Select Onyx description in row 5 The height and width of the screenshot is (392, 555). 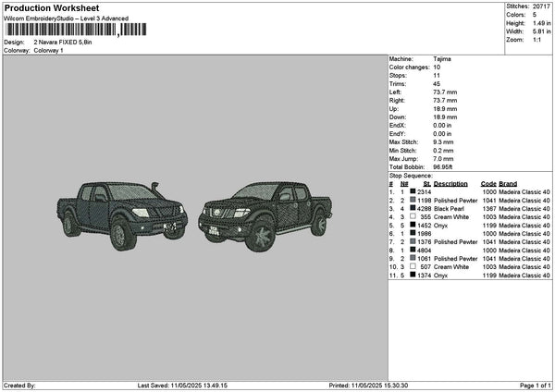click(440, 226)
